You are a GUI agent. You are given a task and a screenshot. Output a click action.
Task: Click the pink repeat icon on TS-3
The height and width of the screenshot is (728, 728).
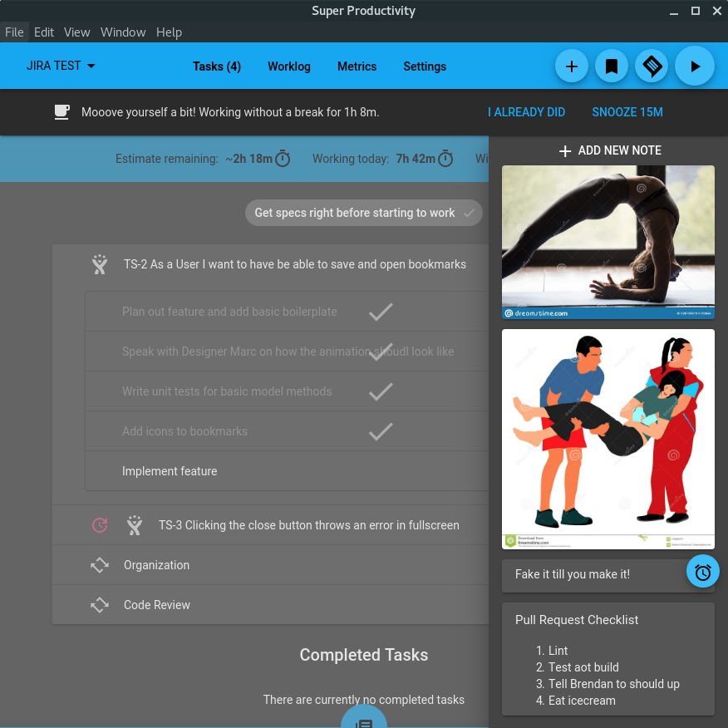pyautogui.click(x=100, y=524)
